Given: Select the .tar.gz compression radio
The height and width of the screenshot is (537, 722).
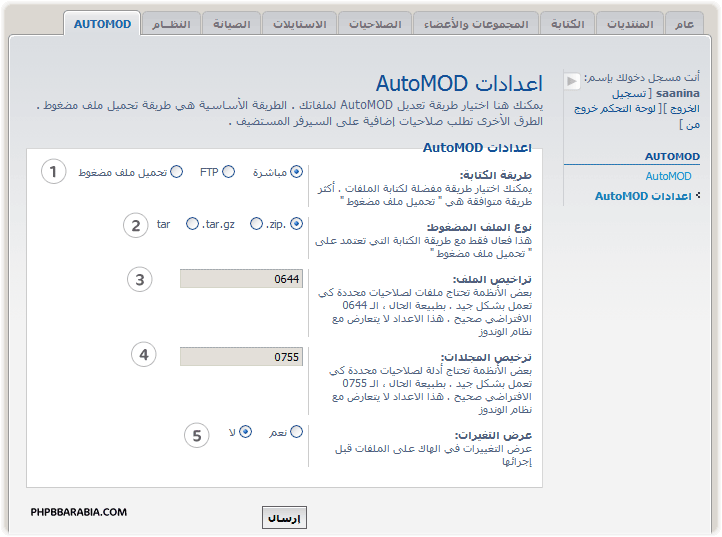Looking at the screenshot, I should [256, 224].
